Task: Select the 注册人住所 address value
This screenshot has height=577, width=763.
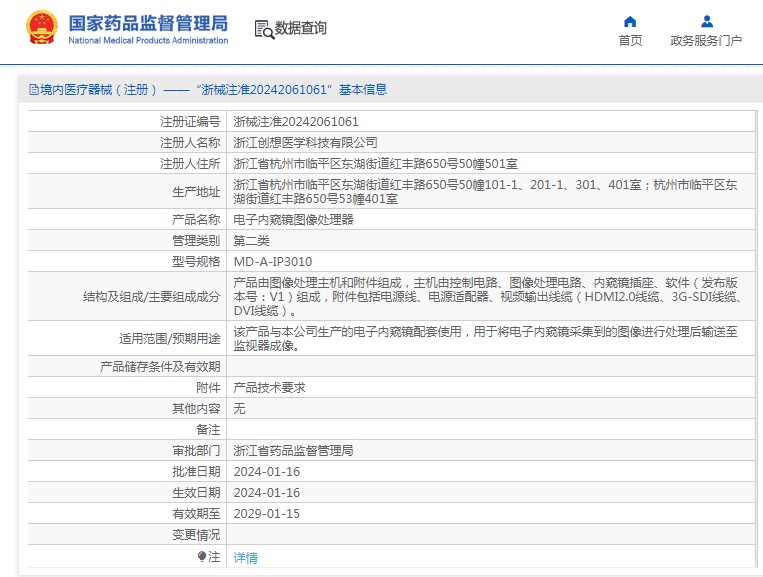Action: tap(375, 164)
